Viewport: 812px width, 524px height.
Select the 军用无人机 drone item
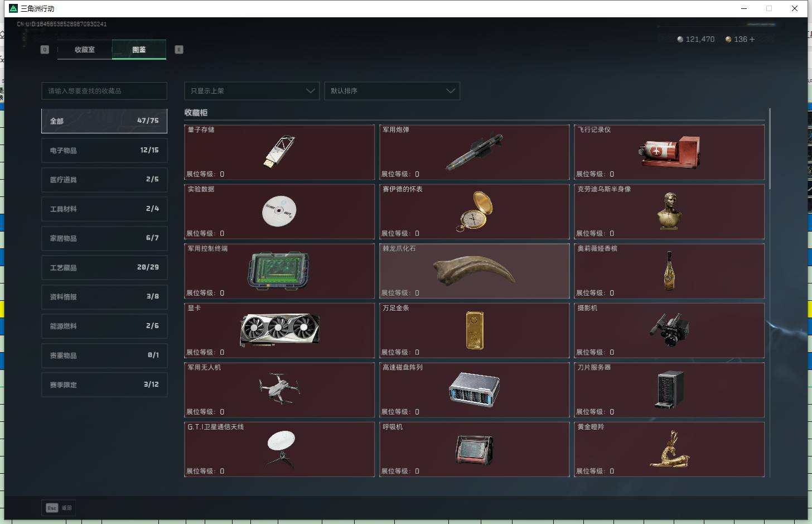pyautogui.click(x=279, y=390)
